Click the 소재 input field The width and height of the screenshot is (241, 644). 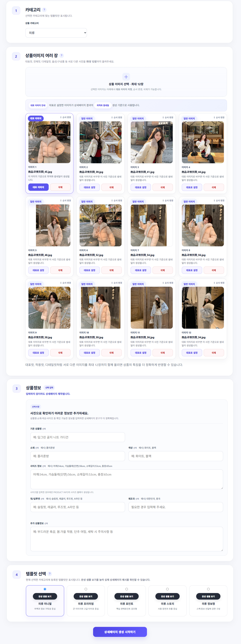tap(78, 456)
